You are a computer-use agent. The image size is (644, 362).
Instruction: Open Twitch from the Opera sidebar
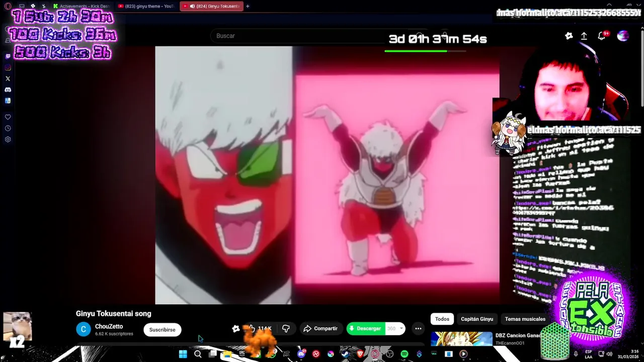tap(8, 56)
